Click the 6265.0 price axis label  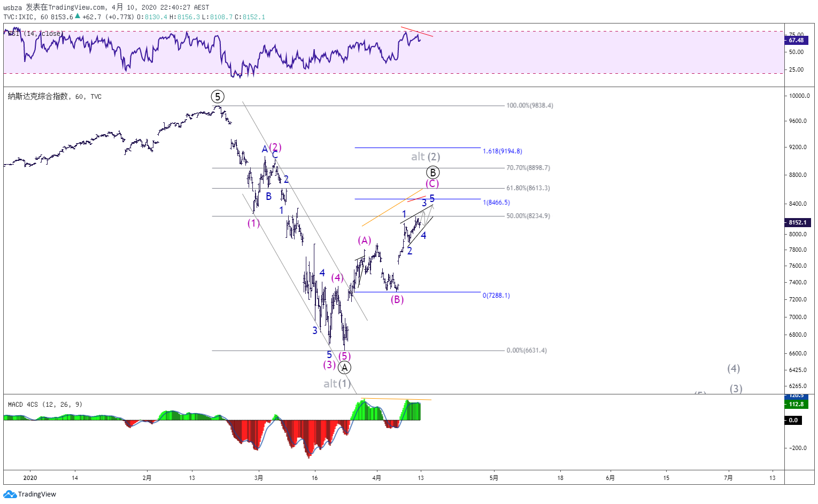click(x=798, y=386)
